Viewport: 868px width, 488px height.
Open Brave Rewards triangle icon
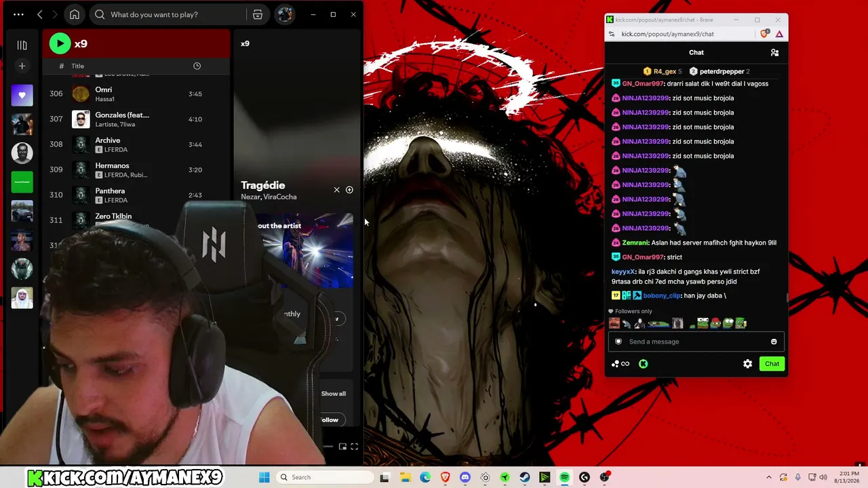point(779,34)
